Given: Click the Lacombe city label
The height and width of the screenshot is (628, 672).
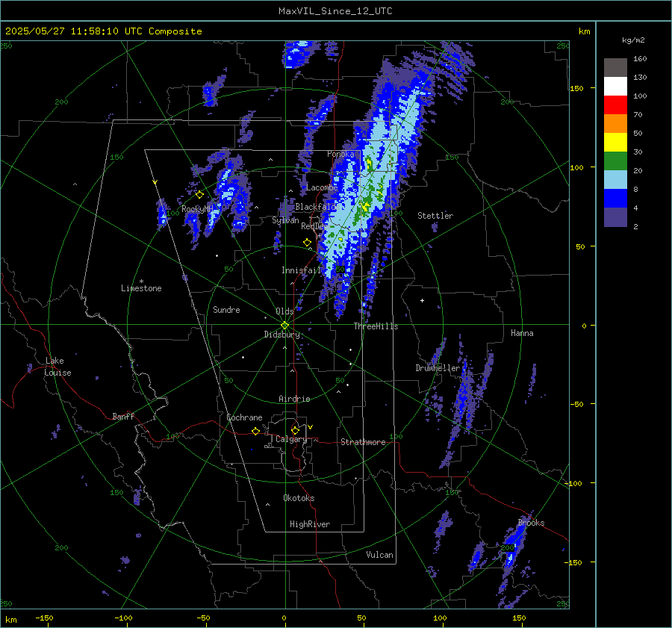Looking at the screenshot, I should click(322, 187).
